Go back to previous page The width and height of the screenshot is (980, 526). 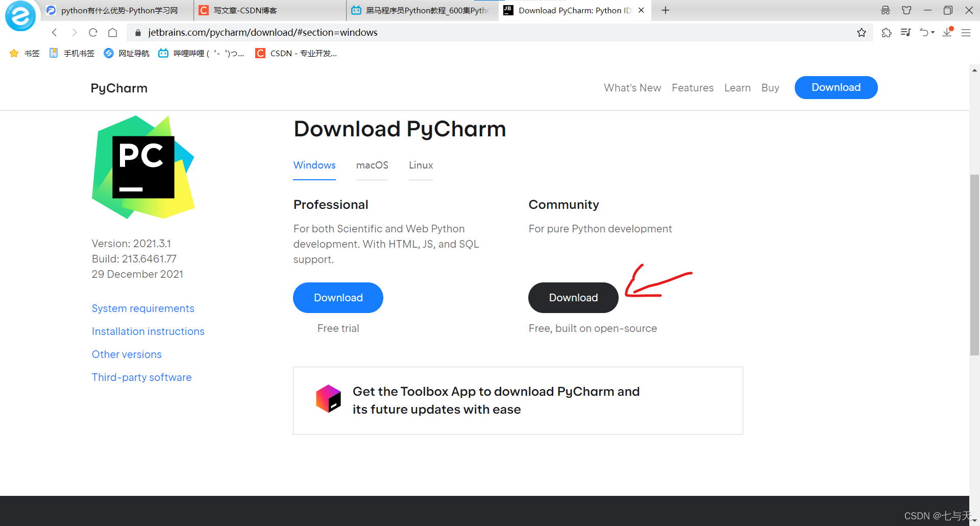click(x=55, y=33)
